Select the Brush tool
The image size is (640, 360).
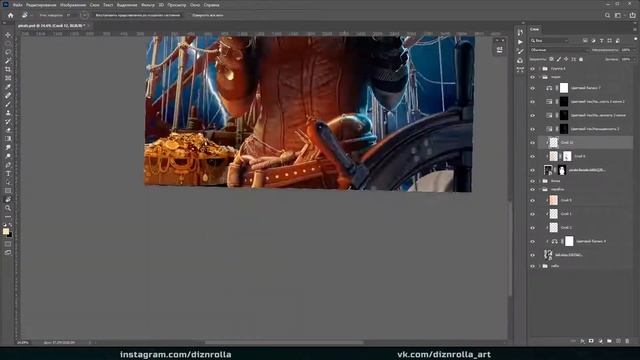(x=8, y=104)
